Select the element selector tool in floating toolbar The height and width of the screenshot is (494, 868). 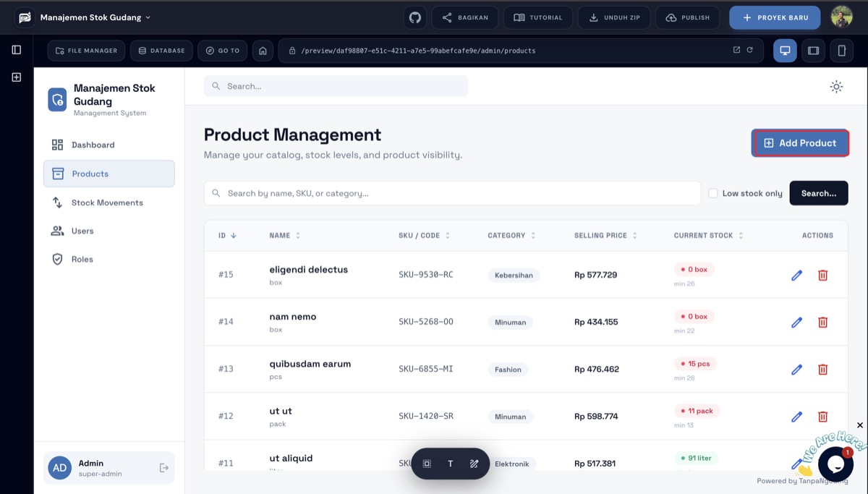427,464
